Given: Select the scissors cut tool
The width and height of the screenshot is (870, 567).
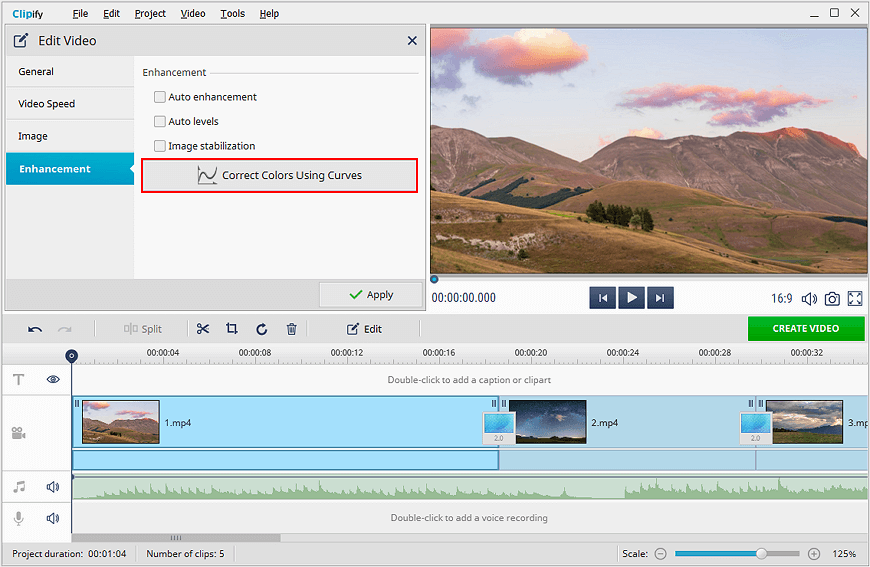Looking at the screenshot, I should point(203,329).
